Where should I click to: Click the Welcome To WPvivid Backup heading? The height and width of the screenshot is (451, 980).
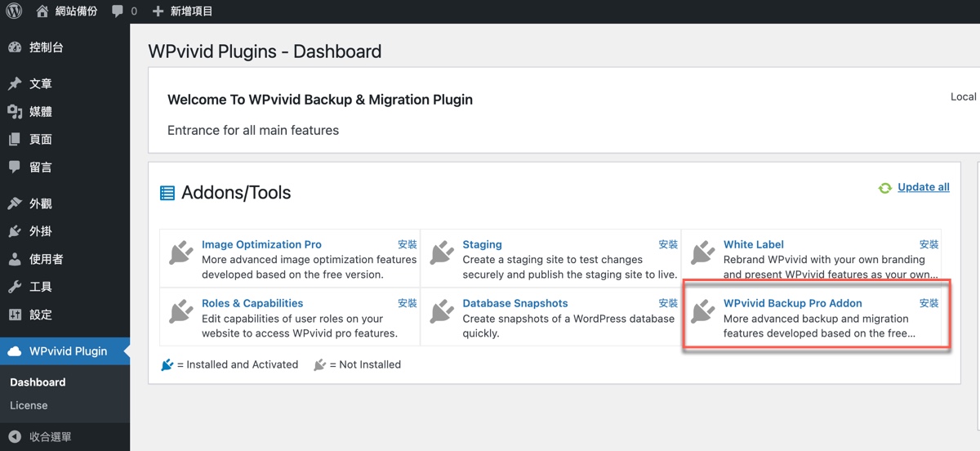[x=320, y=100]
